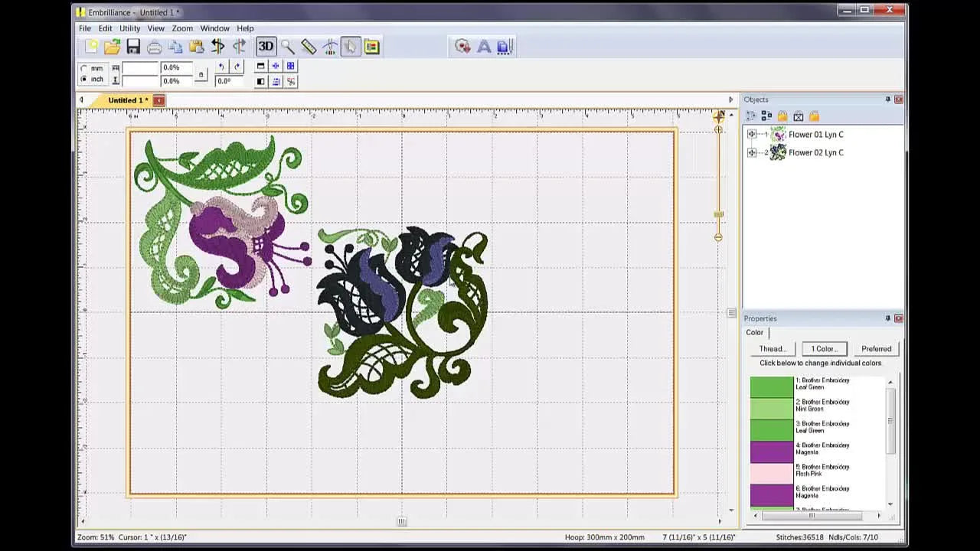Click the 1 Color button
The image size is (980, 551).
pyautogui.click(x=824, y=348)
